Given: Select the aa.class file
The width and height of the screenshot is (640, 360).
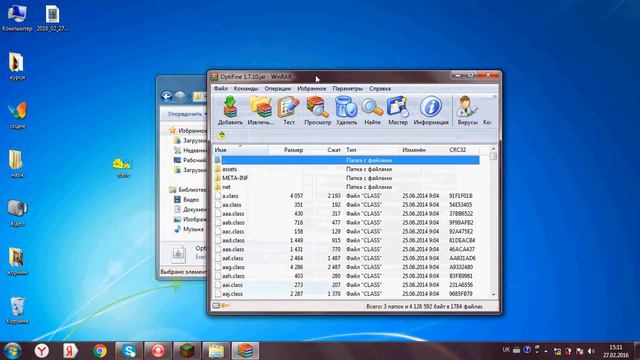Looking at the screenshot, I should click(346, 205).
